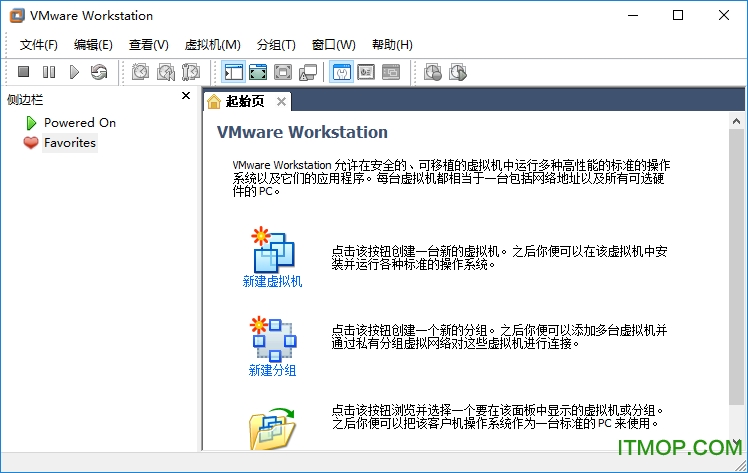This screenshot has height=473, width=748.
Task: Click the VMware Workstation heading text
Action: (x=302, y=132)
